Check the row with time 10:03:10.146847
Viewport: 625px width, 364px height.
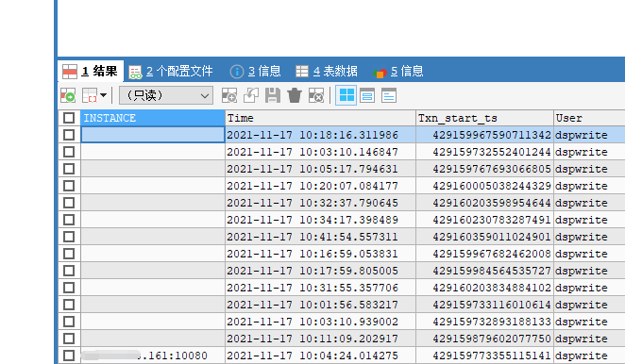point(69,152)
